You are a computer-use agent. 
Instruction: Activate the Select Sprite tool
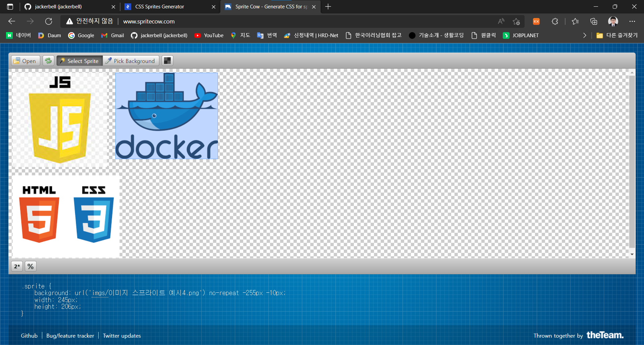click(79, 61)
